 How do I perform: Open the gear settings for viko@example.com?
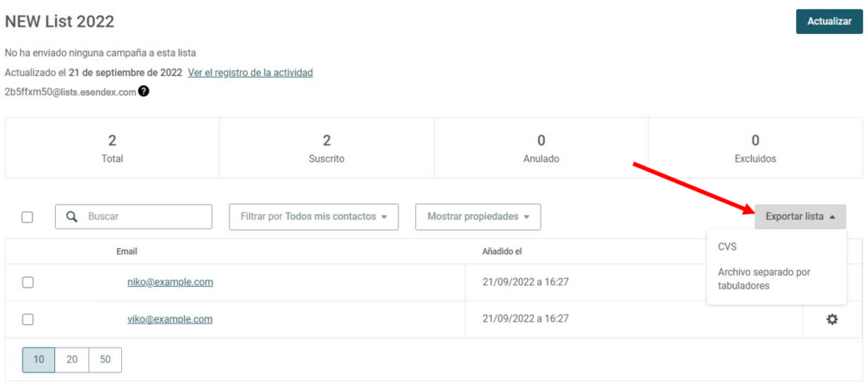[832, 319]
